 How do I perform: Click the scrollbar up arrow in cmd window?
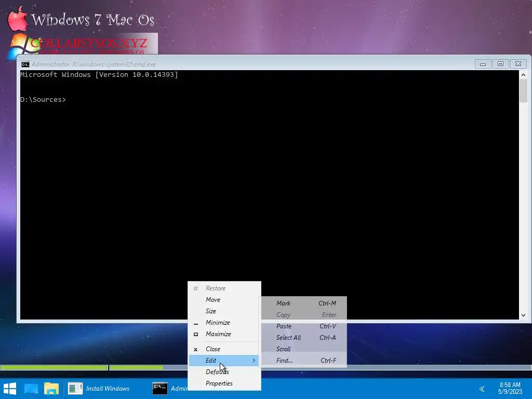pyautogui.click(x=524, y=75)
